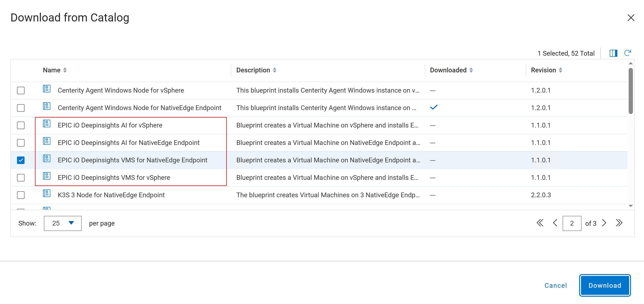Viewport: 644px width, 304px height.
Task: Click blueprint icon for Deepinsights VMS NativeEdge
Action: click(46, 159)
